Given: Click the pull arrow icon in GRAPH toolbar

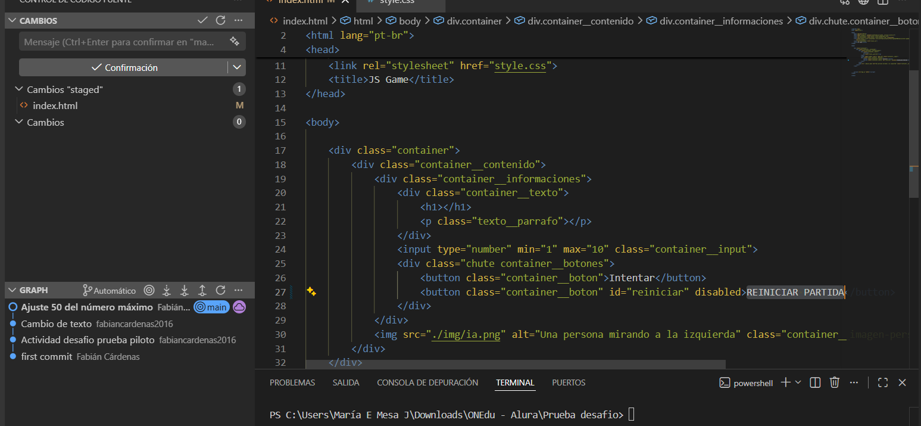Looking at the screenshot, I should coord(184,290).
